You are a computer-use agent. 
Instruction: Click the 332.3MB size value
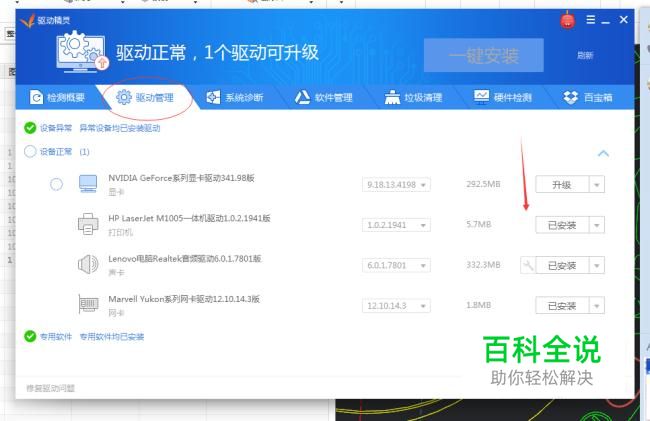(483, 265)
